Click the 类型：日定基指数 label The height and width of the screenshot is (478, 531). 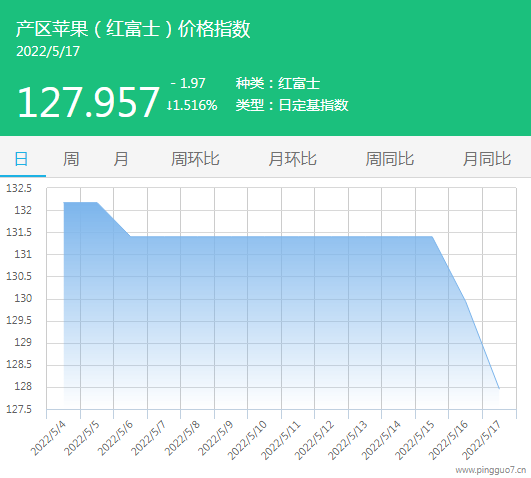[x=292, y=105]
